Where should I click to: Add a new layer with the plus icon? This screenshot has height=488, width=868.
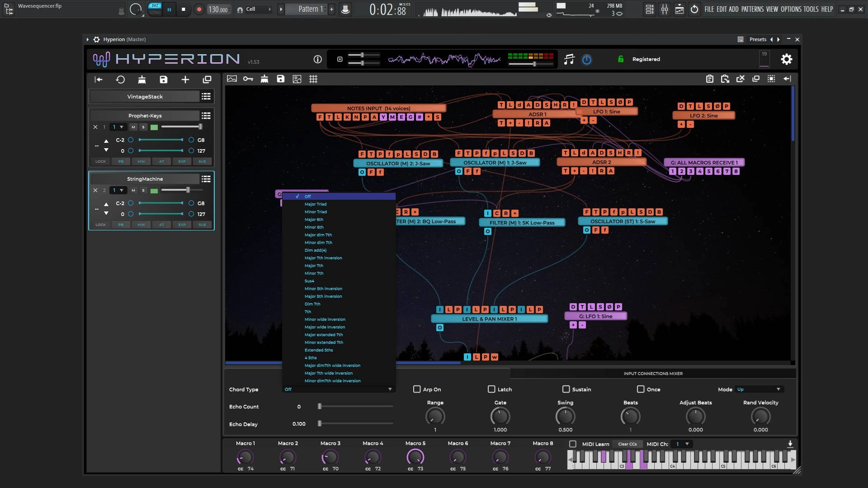(x=185, y=80)
